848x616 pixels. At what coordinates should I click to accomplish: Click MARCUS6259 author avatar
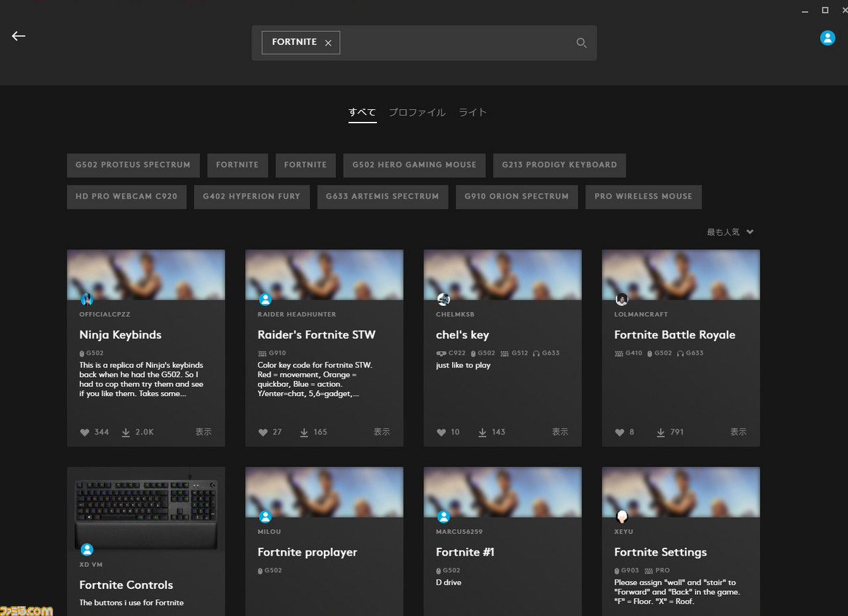click(x=443, y=517)
